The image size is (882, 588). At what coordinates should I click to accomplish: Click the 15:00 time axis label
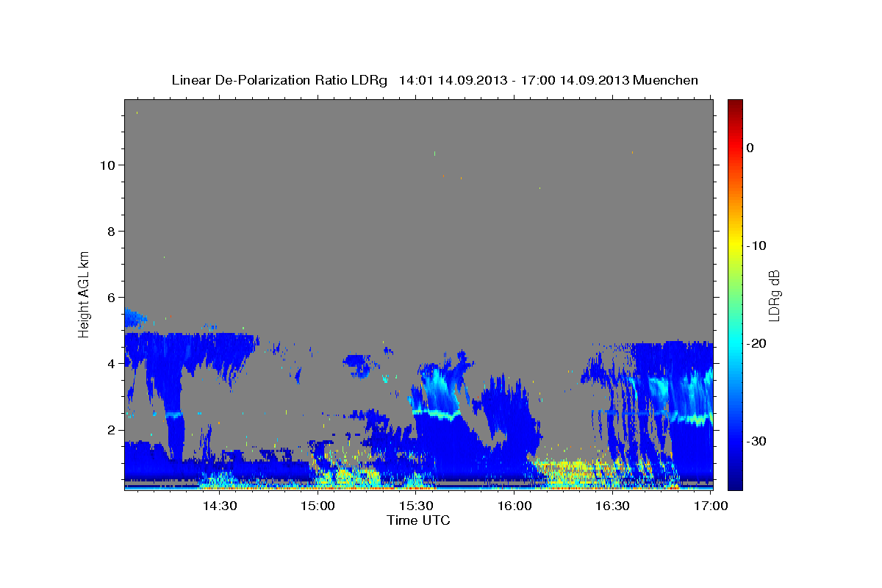coord(318,506)
